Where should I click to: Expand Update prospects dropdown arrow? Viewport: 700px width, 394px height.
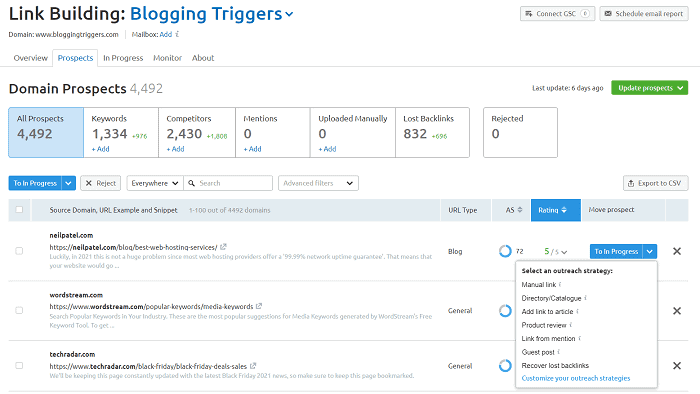pyautogui.click(x=680, y=88)
